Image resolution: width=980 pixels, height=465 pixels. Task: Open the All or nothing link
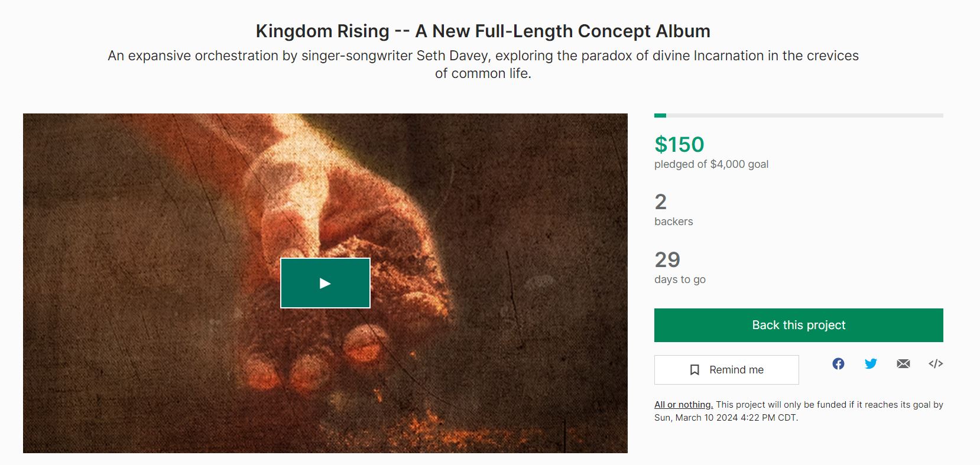click(683, 405)
